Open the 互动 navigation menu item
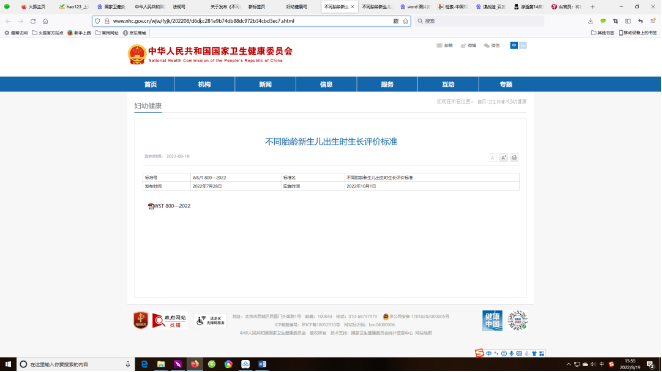662x372 pixels. [x=448, y=84]
